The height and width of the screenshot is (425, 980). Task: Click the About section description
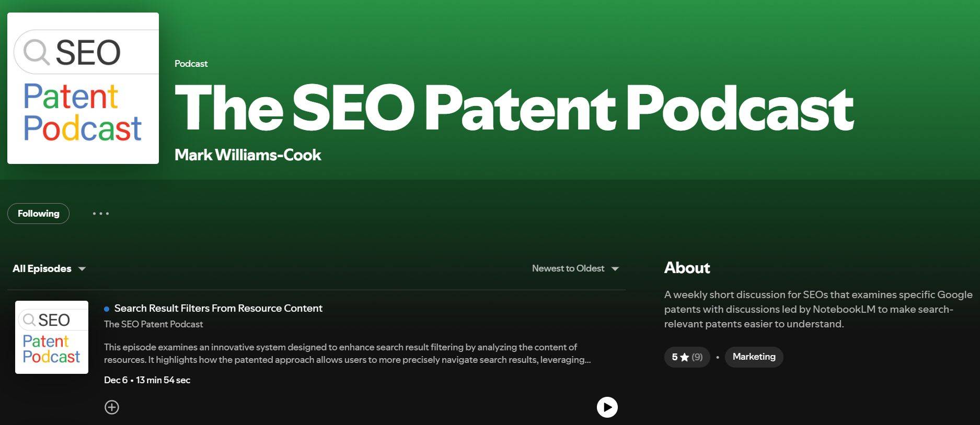(818, 309)
